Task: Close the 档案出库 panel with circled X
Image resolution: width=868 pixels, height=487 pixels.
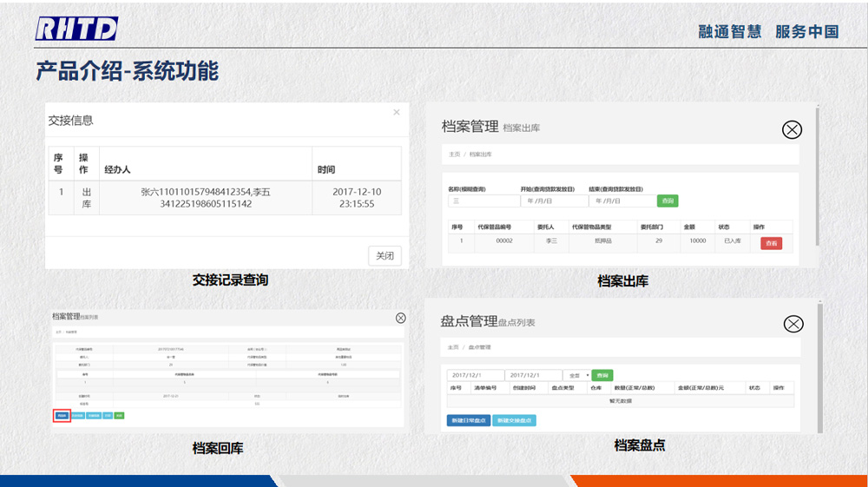Action: tap(792, 129)
